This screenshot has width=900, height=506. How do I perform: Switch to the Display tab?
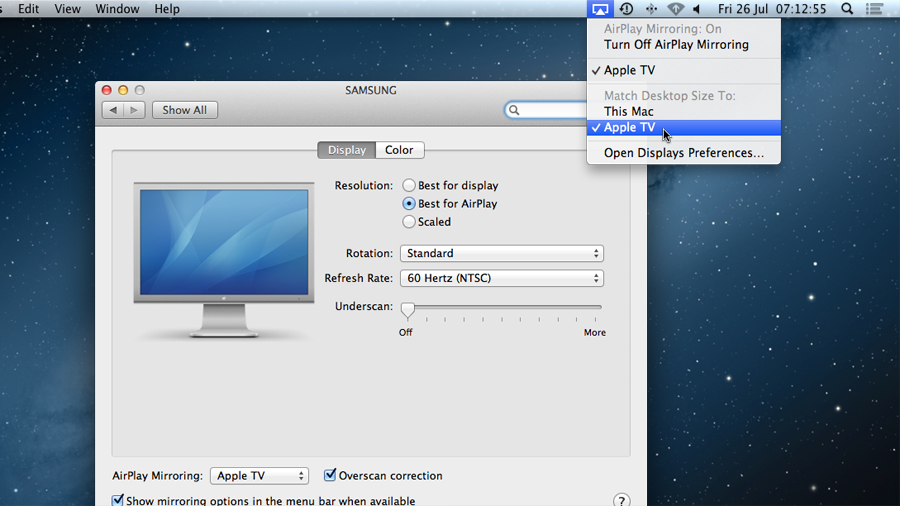pyautogui.click(x=347, y=150)
